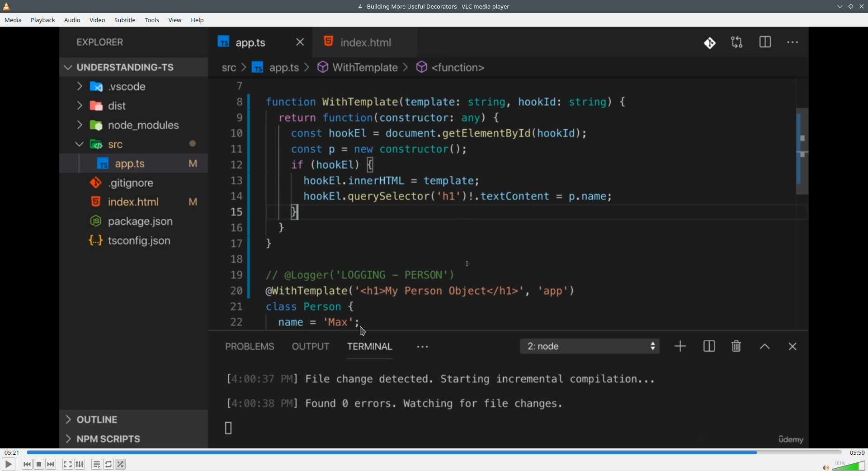Expand the .vscode folder

134,86
